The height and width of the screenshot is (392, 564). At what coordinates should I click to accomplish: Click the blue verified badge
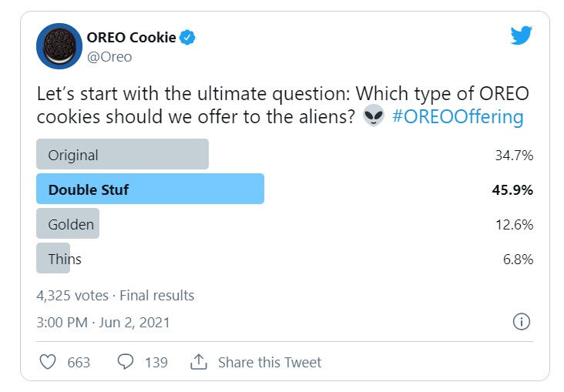pyautogui.click(x=187, y=37)
